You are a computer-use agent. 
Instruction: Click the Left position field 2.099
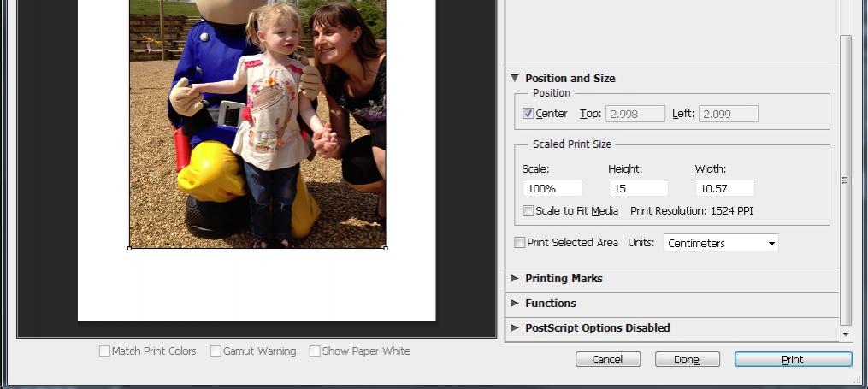[729, 114]
